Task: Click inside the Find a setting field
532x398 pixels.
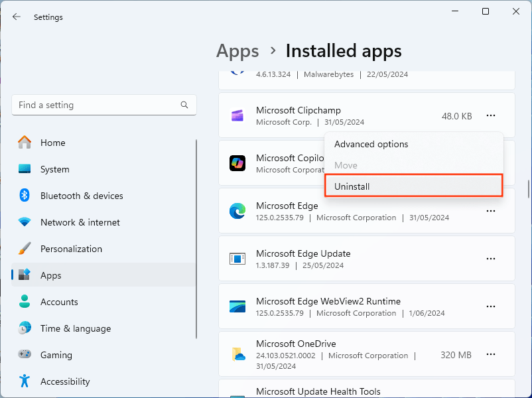Action: [100, 105]
